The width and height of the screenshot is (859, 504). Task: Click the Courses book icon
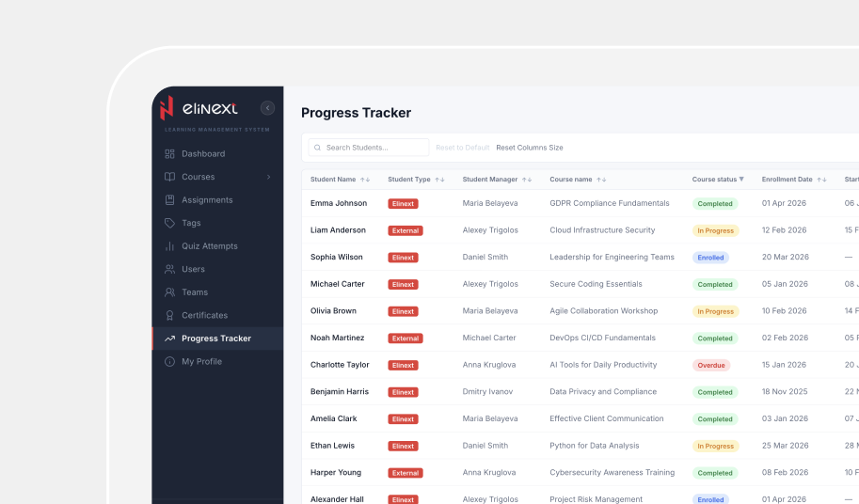click(170, 177)
